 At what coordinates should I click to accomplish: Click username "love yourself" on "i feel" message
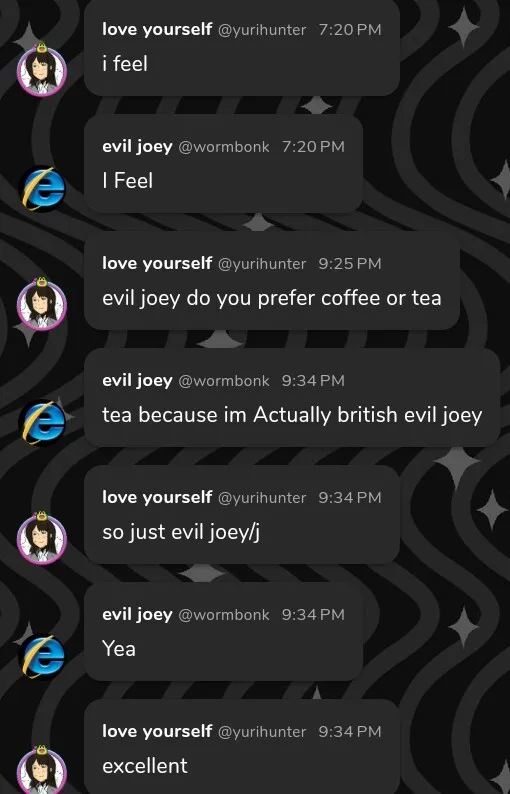(157, 29)
